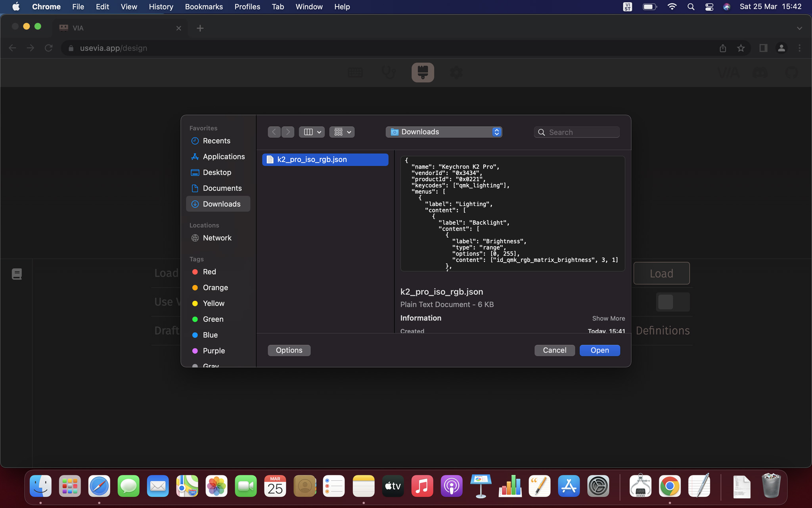
Task: Open the Bookmarks menu
Action: [x=204, y=7]
